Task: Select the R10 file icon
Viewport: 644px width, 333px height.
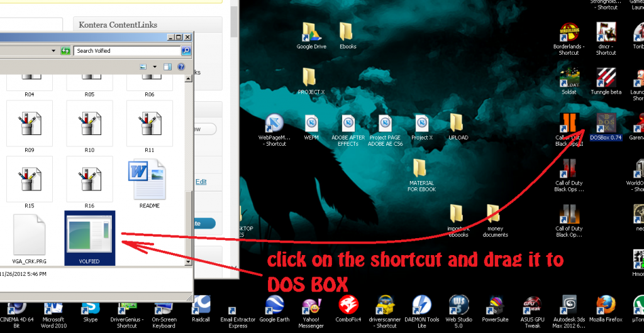Action: pos(89,123)
